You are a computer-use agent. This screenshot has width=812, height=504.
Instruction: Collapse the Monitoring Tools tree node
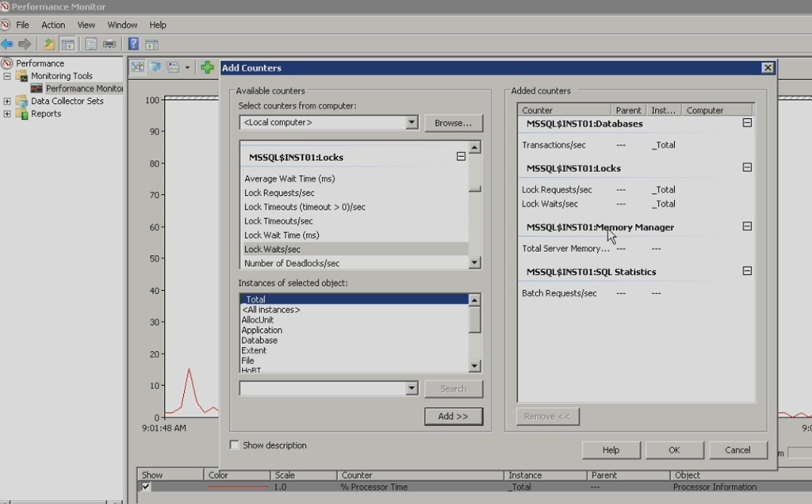pos(7,76)
